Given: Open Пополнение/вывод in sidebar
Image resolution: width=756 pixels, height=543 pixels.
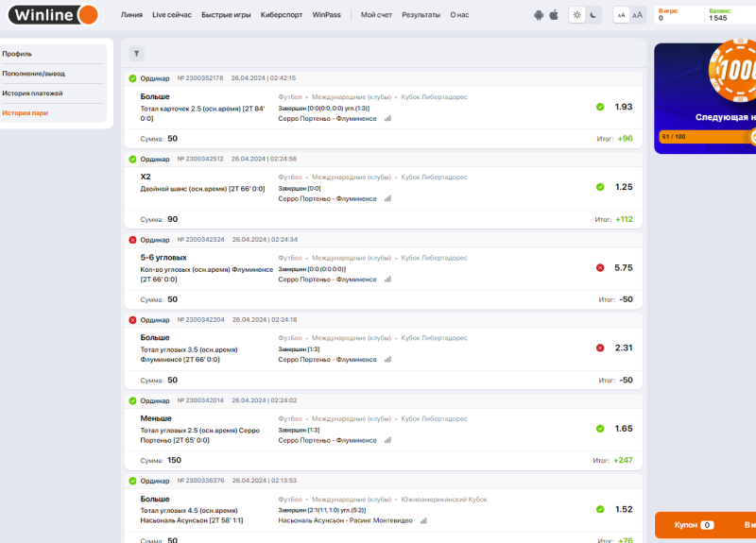Looking at the screenshot, I should point(34,74).
